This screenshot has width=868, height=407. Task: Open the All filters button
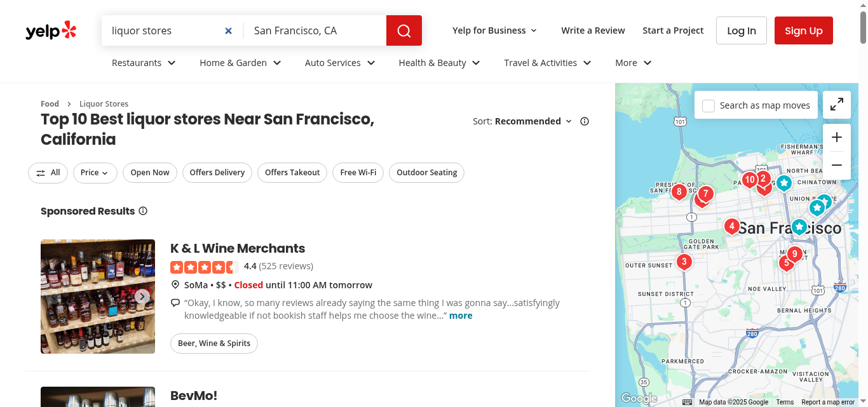coord(48,173)
